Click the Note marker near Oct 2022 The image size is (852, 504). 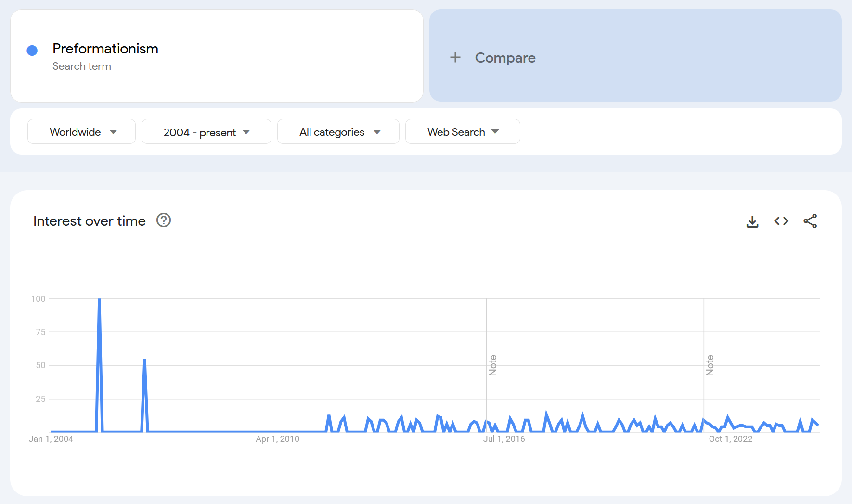coord(710,365)
